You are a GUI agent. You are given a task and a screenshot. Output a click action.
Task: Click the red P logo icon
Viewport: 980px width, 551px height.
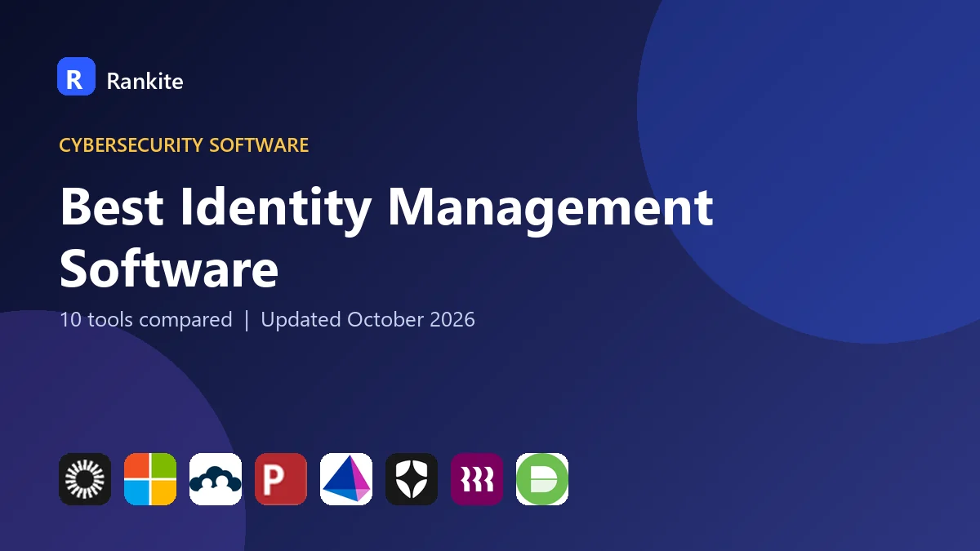tap(281, 479)
